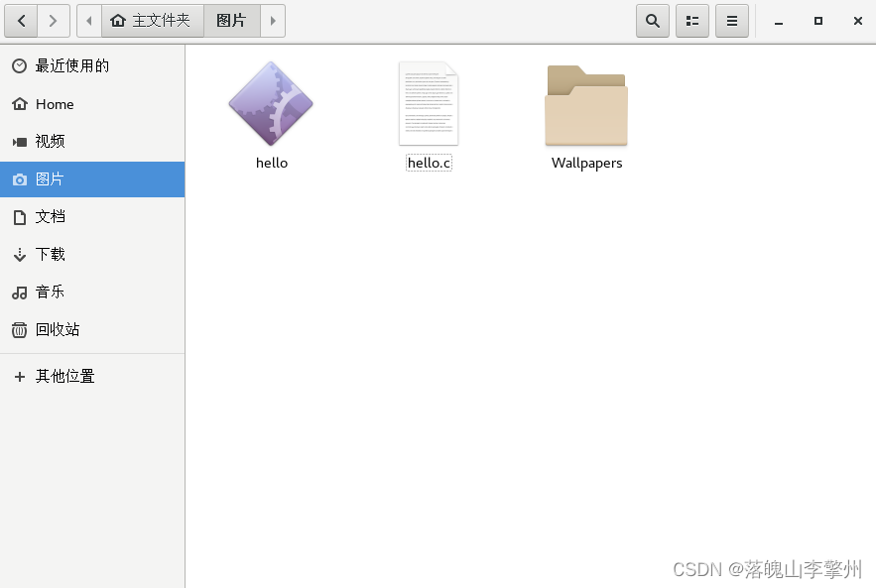The image size is (876, 588).
Task: Open the search icon in the toolbar
Action: 652,20
